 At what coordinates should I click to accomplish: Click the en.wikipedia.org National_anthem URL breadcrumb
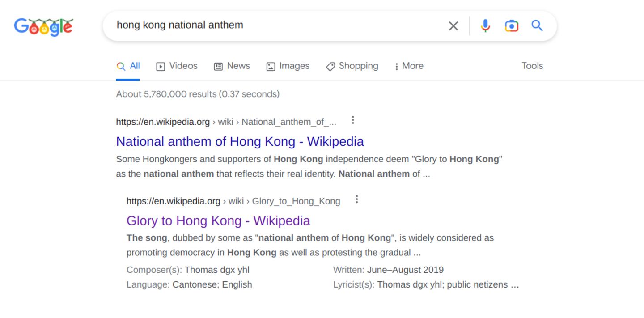click(226, 122)
